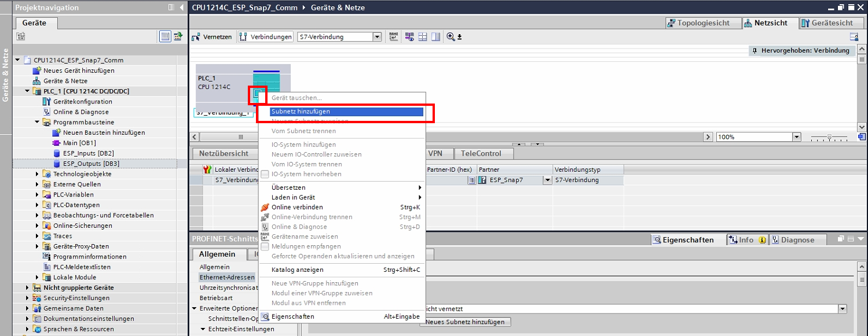Switch to the Topologiesicht tab
Viewport: 868px width, 336px height.
(702, 23)
